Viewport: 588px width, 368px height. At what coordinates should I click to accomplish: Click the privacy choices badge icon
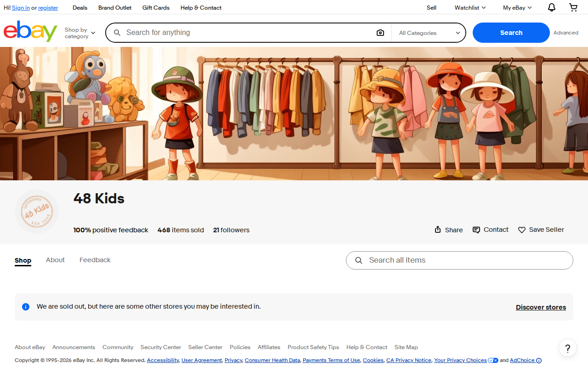tap(493, 361)
